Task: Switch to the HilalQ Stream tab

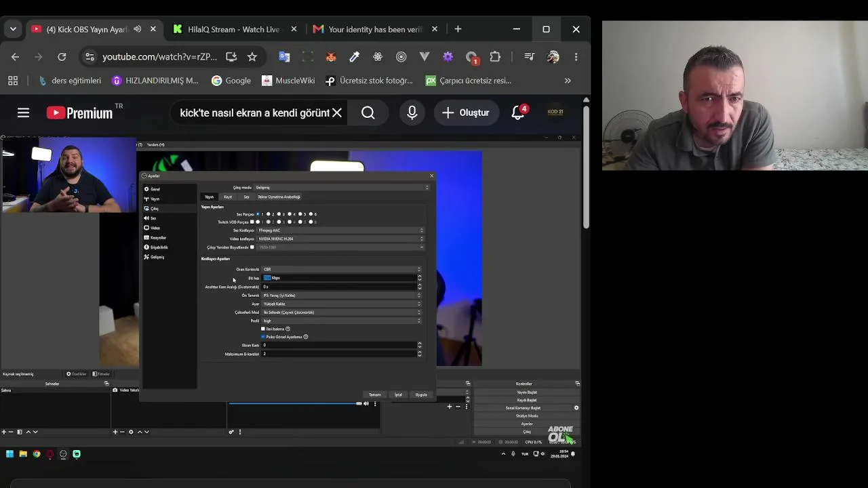Action: tap(234, 29)
